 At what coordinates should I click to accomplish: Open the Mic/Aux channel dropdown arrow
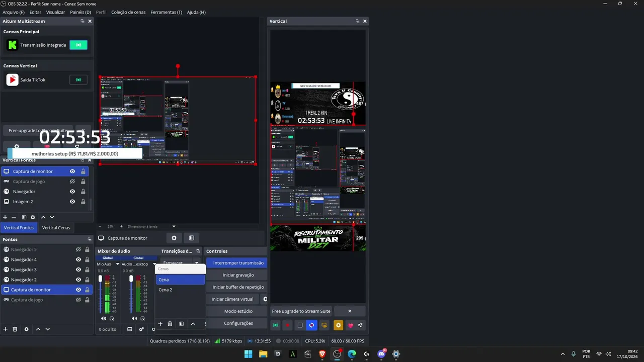coord(118,264)
